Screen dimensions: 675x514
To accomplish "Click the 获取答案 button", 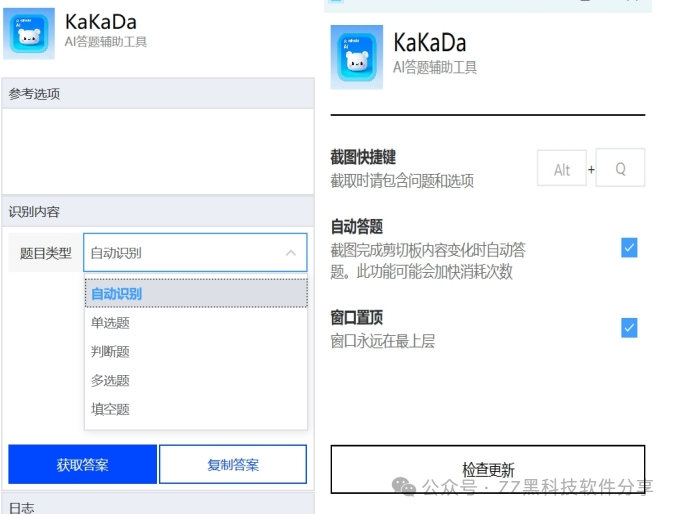I will tap(82, 464).
